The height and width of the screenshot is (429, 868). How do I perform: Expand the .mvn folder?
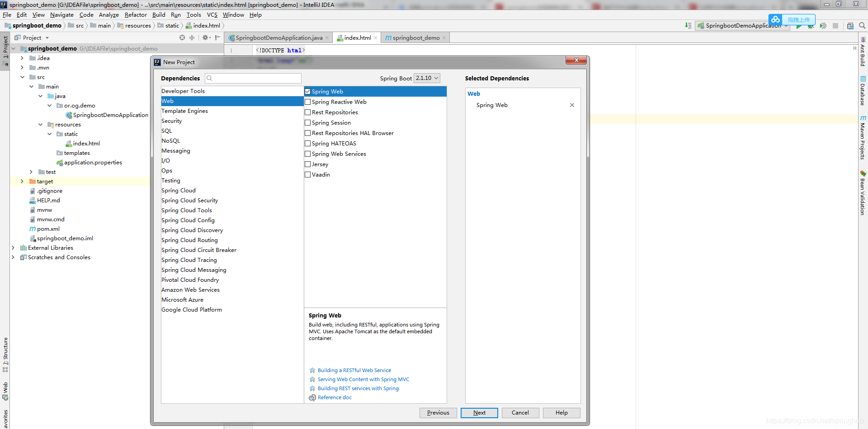[22, 68]
